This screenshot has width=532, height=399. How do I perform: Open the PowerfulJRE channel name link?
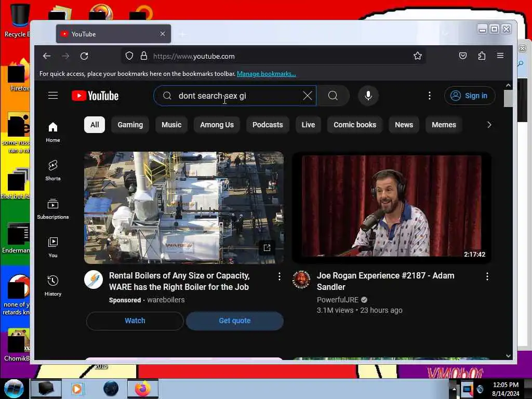338,300
